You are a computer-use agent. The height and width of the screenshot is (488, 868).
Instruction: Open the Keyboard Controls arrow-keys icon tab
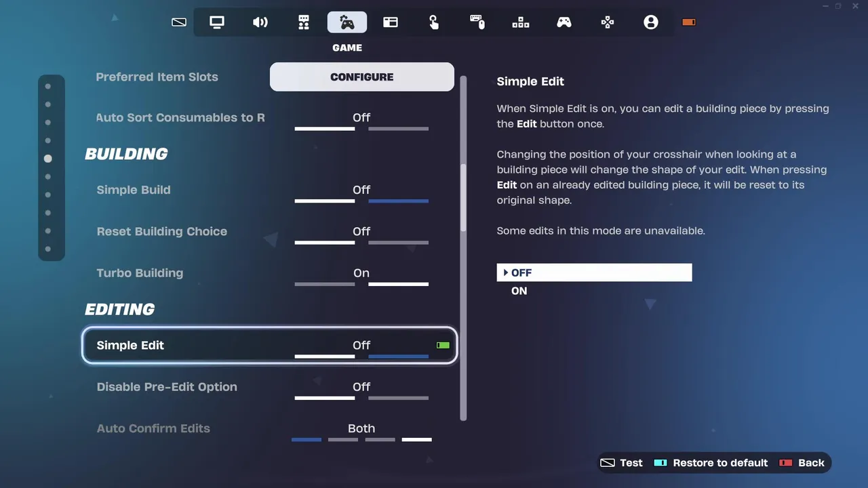pos(521,22)
